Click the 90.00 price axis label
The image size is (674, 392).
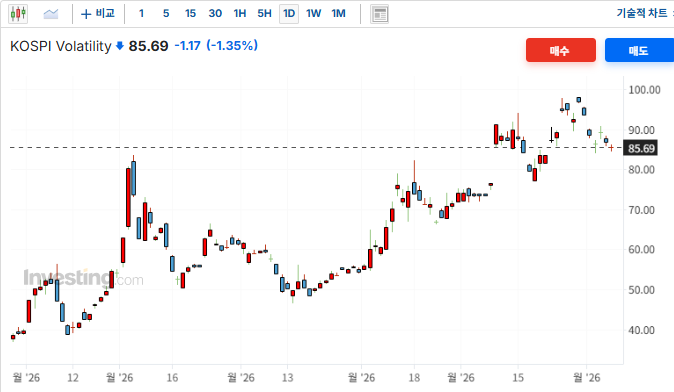click(x=641, y=130)
